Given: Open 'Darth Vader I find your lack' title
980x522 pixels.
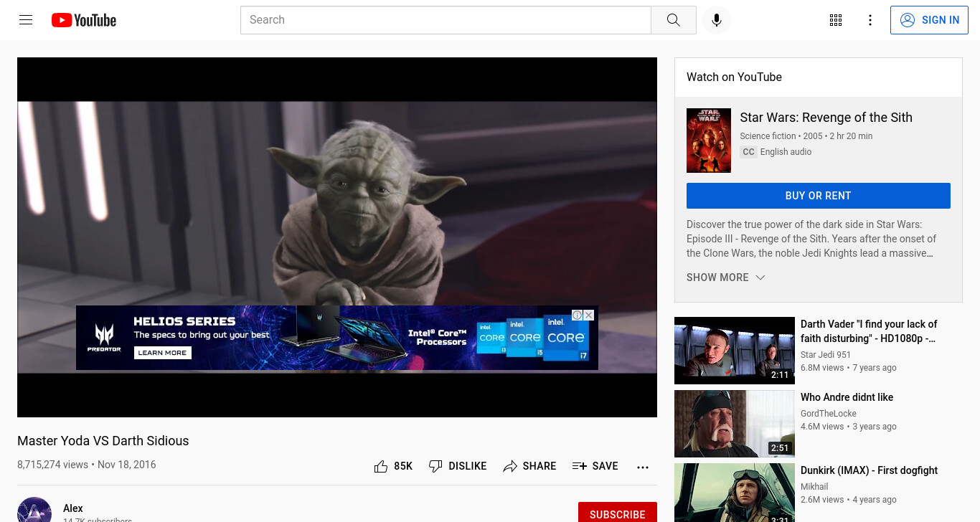Looking at the screenshot, I should 869,331.
